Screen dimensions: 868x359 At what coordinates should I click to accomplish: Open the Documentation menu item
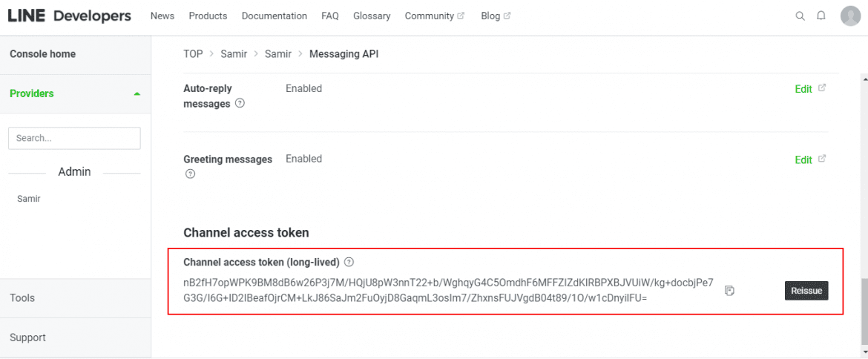tap(274, 16)
